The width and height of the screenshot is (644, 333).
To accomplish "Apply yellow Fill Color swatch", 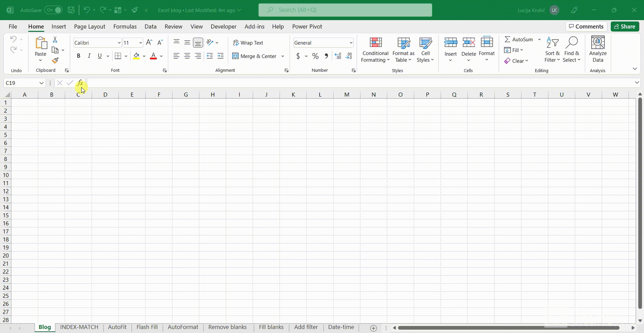I will point(136,56).
